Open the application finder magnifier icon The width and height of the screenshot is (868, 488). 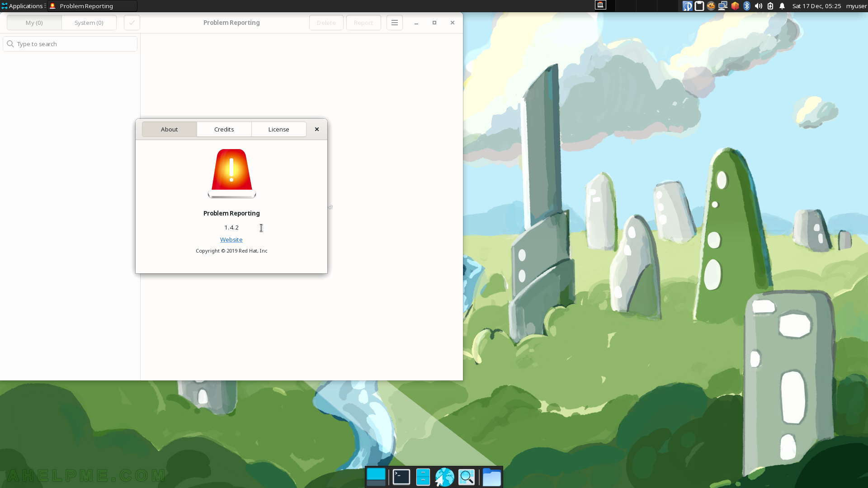(467, 477)
